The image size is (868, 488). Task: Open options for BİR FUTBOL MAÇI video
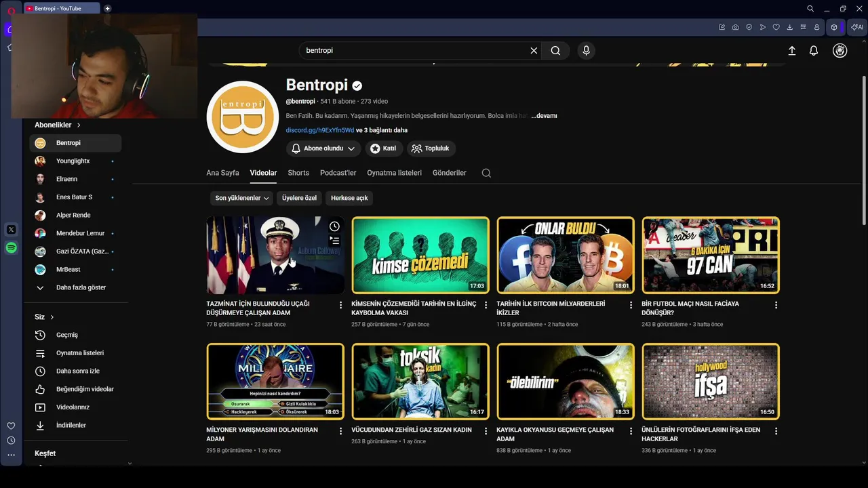point(776,305)
